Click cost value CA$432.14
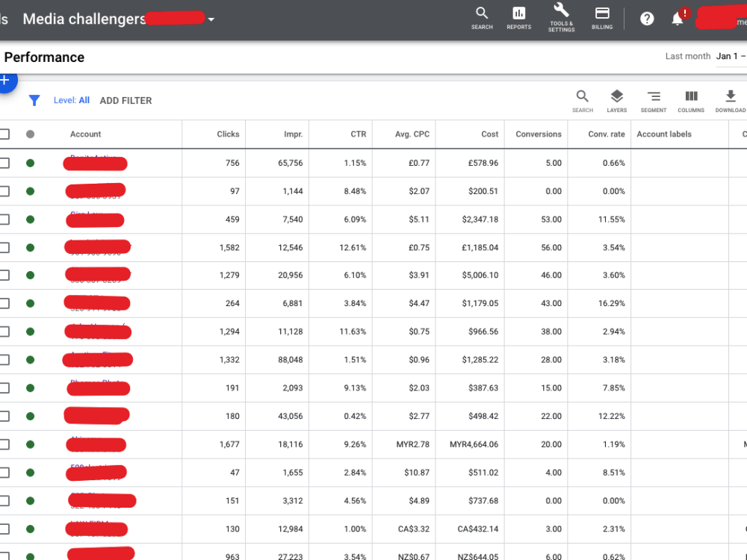The width and height of the screenshot is (747, 560). 478,529
